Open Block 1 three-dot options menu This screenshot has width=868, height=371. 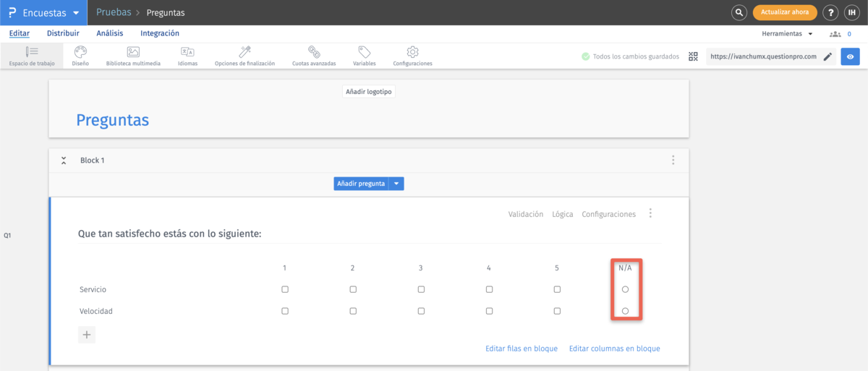point(673,160)
